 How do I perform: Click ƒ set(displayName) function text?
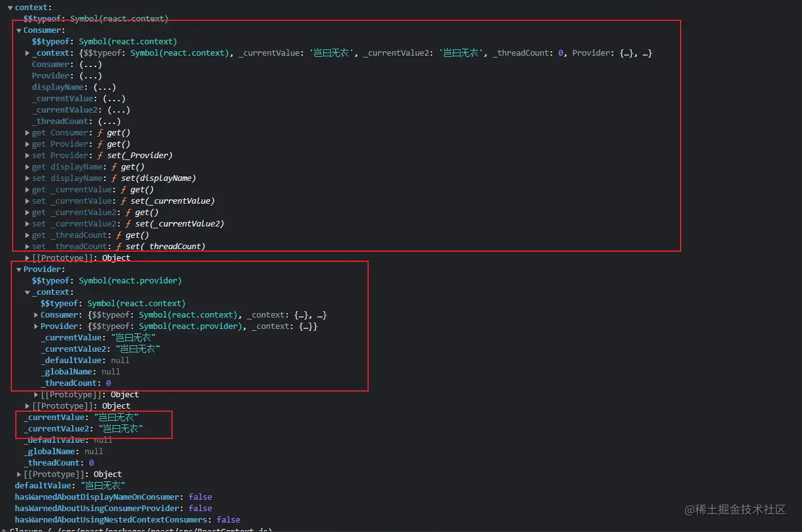(x=154, y=178)
